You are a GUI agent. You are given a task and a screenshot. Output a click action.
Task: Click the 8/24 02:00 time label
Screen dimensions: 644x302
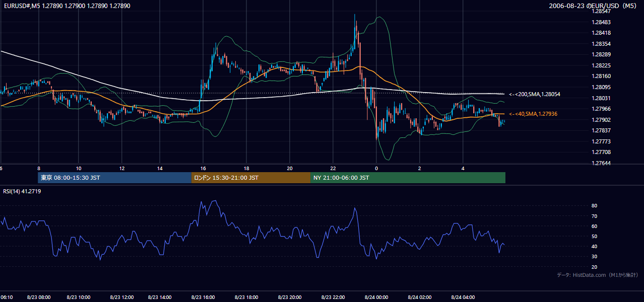point(419,297)
